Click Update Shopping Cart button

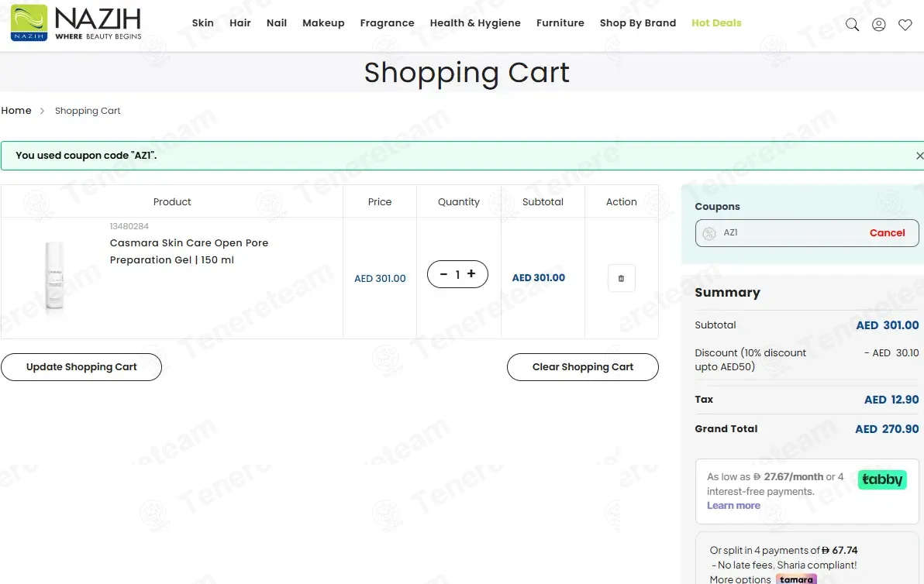tap(81, 367)
